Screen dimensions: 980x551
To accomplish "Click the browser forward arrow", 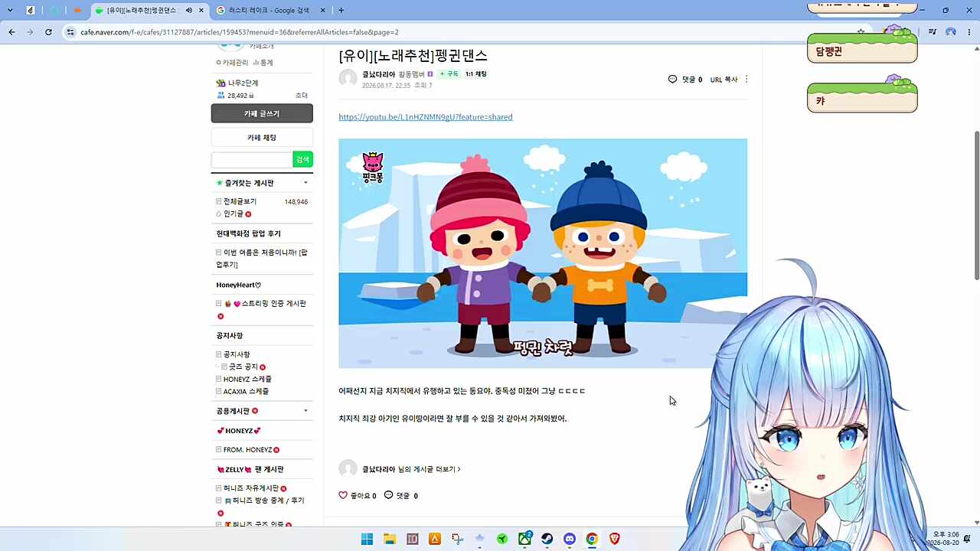I will click(30, 32).
